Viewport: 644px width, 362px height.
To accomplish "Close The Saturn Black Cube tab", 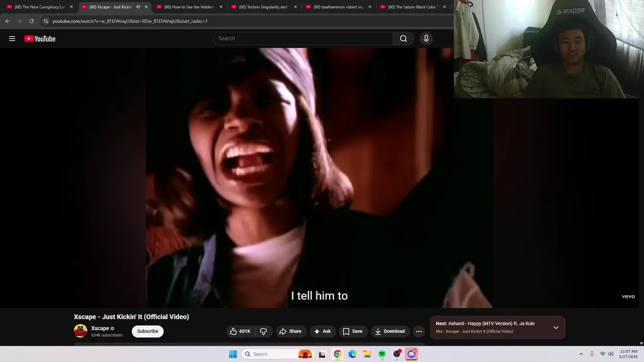I will pyautogui.click(x=444, y=7).
